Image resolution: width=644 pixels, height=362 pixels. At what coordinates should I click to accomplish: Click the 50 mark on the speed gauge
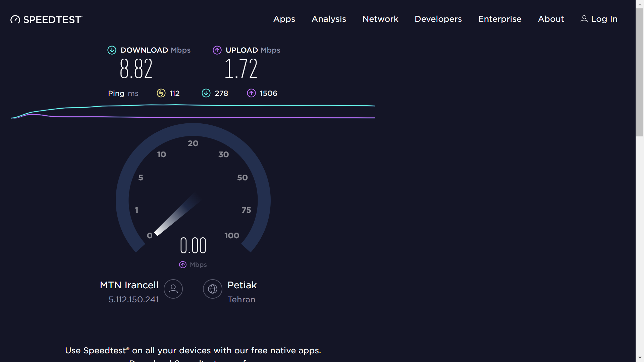(x=243, y=178)
